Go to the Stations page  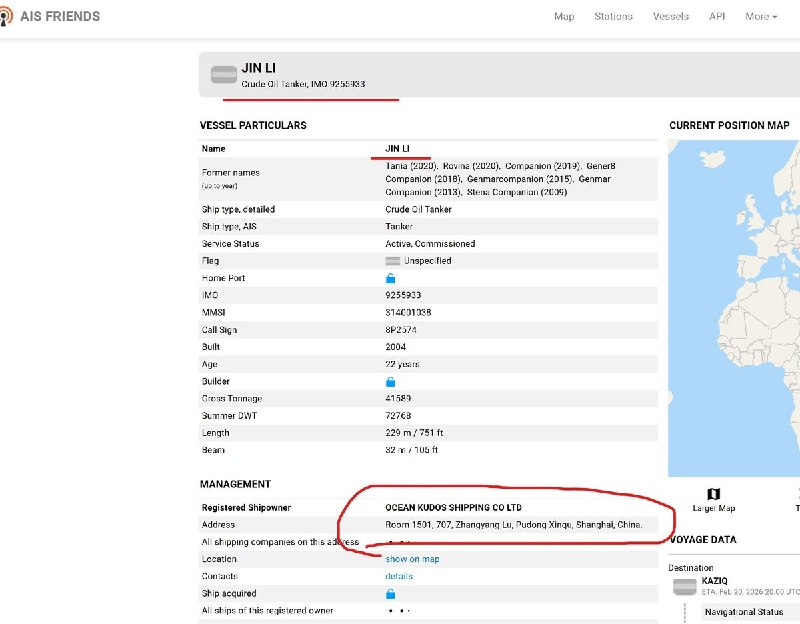click(613, 16)
